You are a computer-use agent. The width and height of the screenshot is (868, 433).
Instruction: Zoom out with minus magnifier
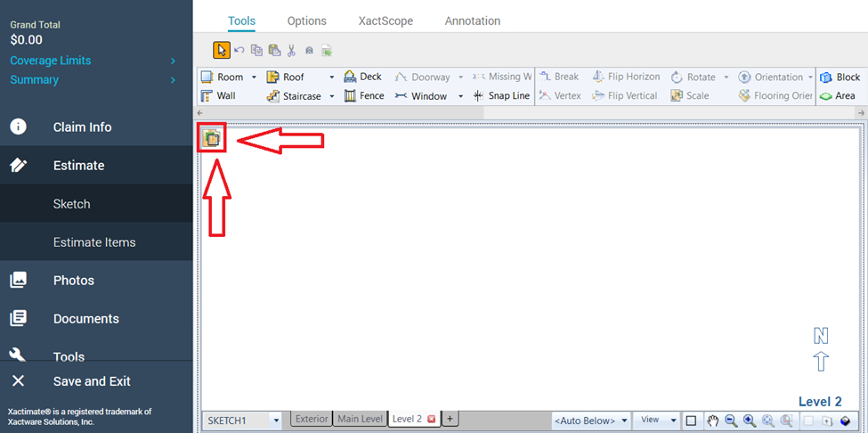click(x=731, y=421)
